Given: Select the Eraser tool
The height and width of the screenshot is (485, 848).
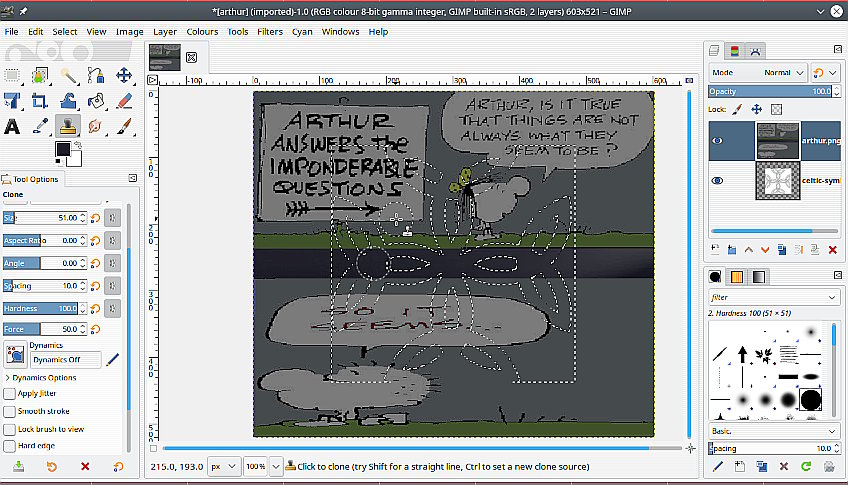Looking at the screenshot, I should 124,101.
